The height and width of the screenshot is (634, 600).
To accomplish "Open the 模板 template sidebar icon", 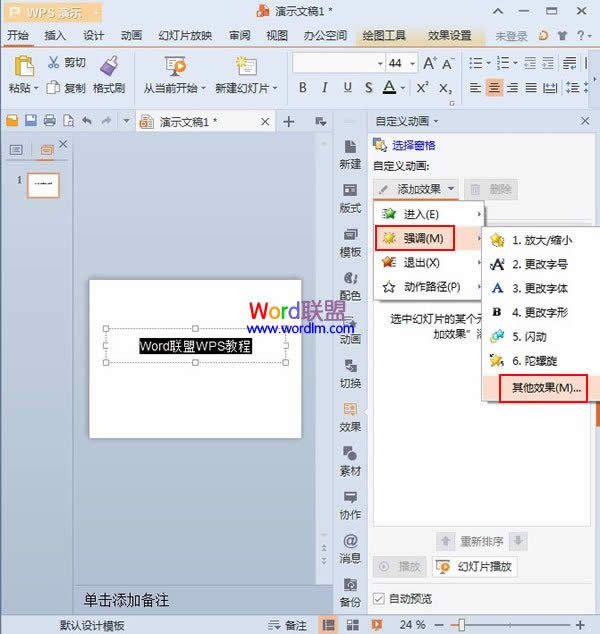I will coord(351,240).
